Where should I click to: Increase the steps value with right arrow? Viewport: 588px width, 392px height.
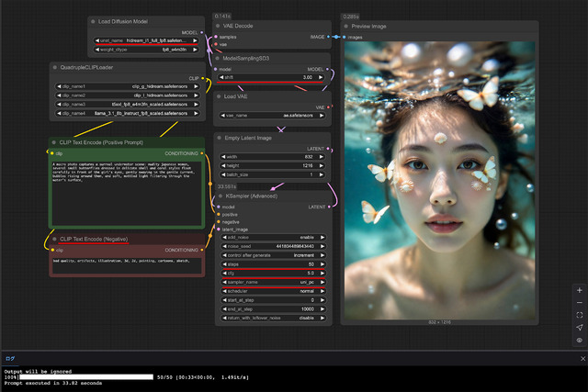pos(324,264)
